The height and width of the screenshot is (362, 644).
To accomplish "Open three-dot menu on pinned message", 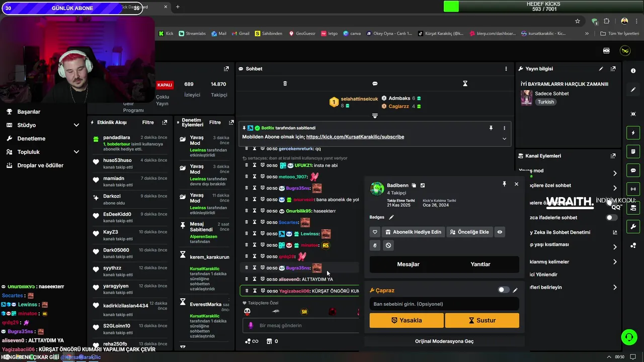I will (504, 128).
